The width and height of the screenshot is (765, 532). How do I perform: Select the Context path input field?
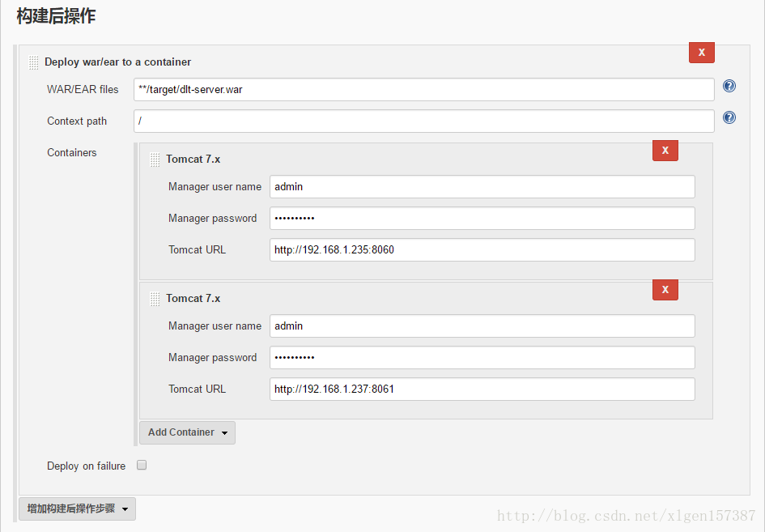(423, 121)
